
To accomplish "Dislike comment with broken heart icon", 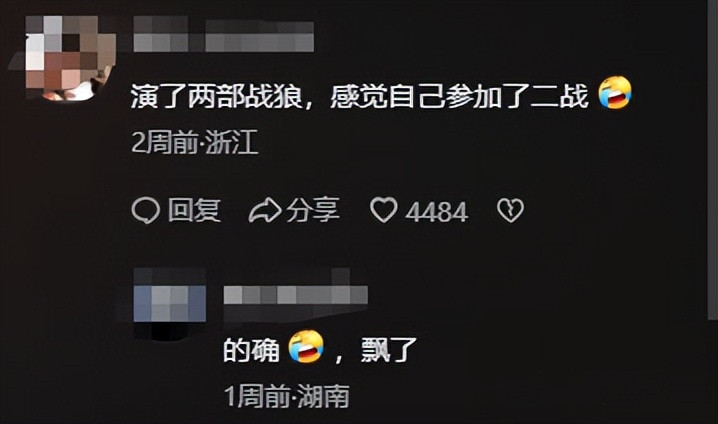I will [510, 211].
